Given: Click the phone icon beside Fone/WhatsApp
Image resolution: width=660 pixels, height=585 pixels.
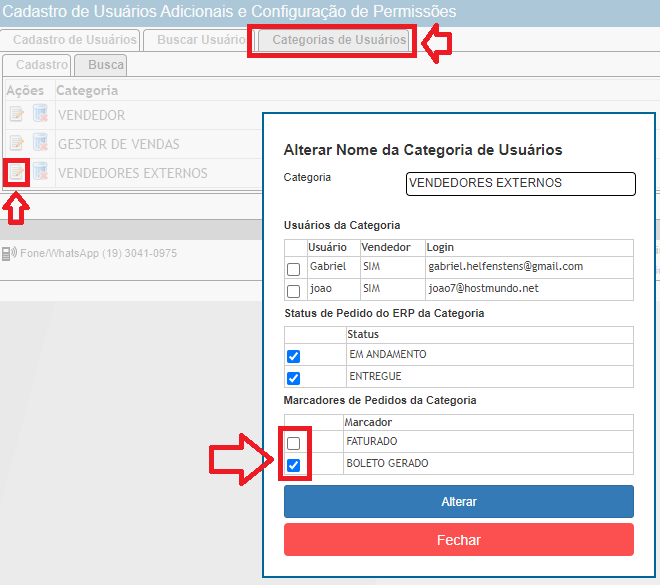Looking at the screenshot, I should [9, 254].
